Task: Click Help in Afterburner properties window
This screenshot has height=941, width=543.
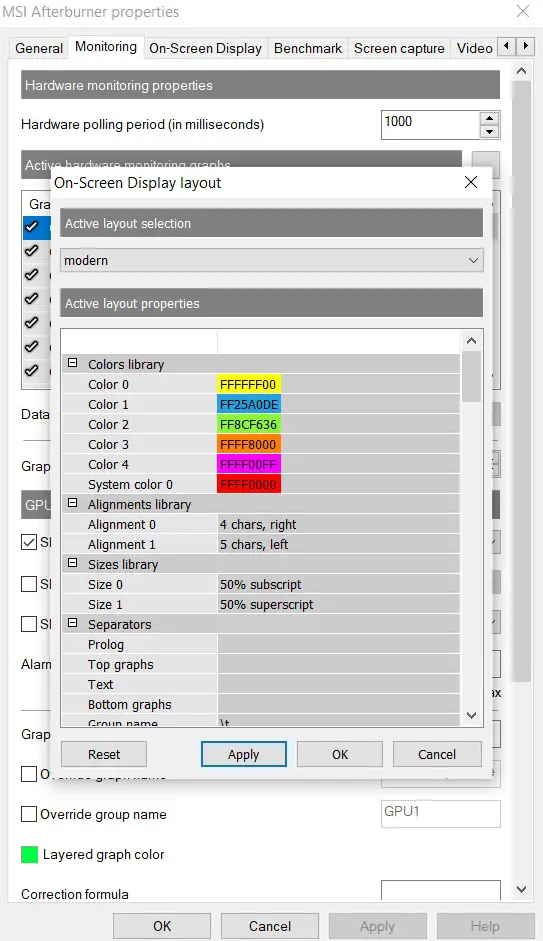Action: (x=485, y=926)
